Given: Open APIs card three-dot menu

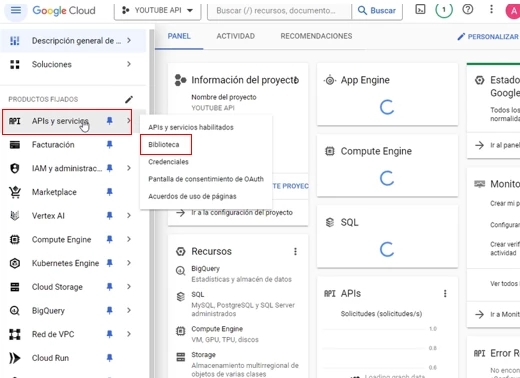Looking at the screenshot, I should [445, 293].
